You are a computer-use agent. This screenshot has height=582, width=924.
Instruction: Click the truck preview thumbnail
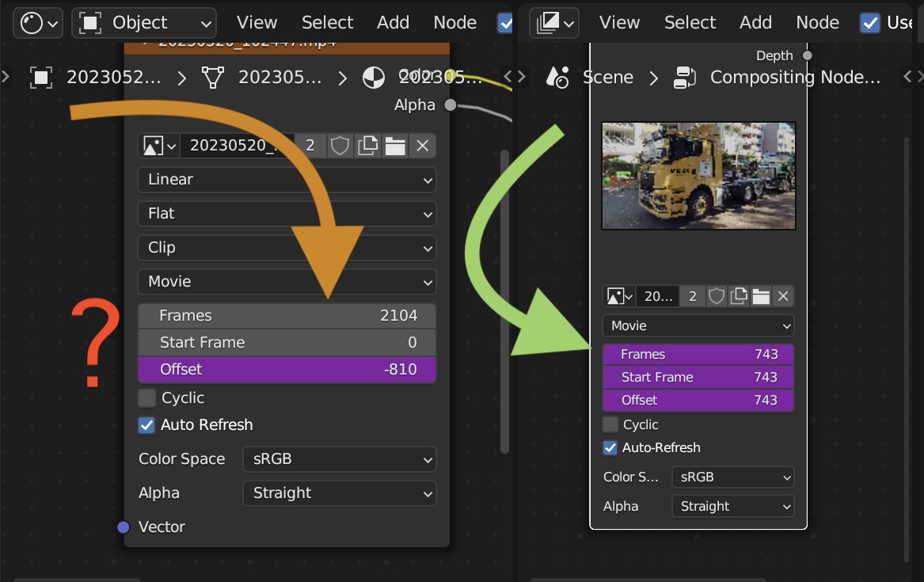click(698, 176)
